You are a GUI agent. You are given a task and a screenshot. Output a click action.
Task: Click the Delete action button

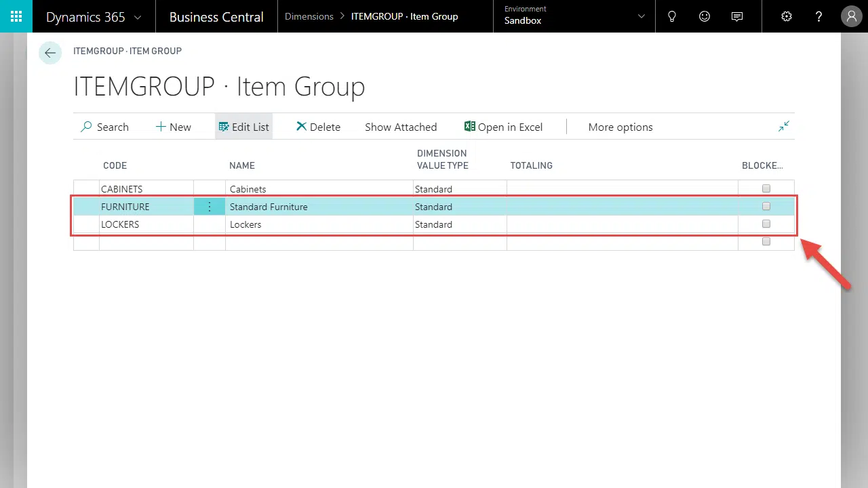click(318, 127)
